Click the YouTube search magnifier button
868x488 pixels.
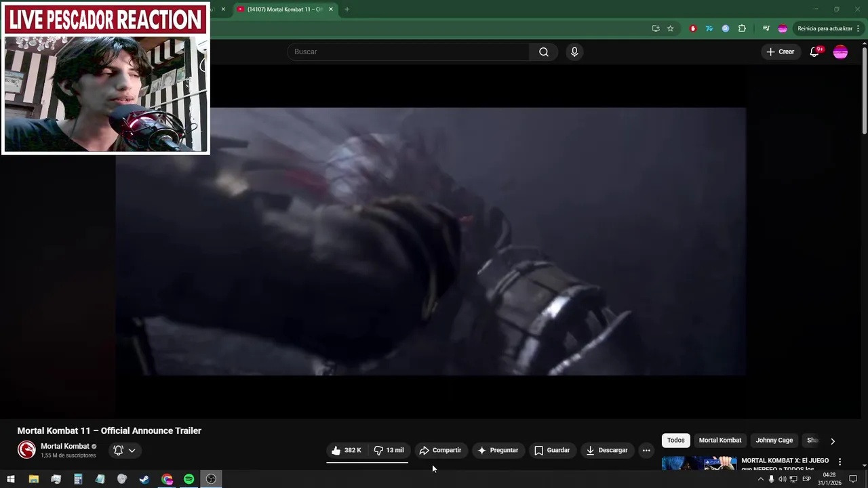(x=544, y=52)
